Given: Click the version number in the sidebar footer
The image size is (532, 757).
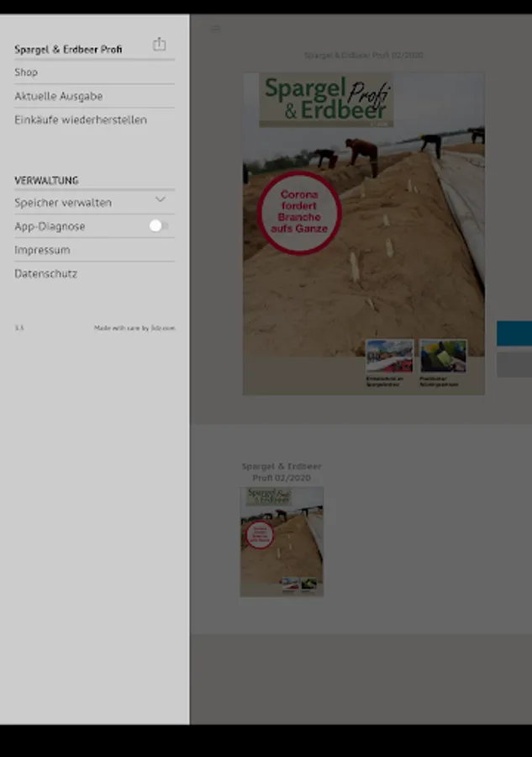Looking at the screenshot, I should click(x=19, y=328).
